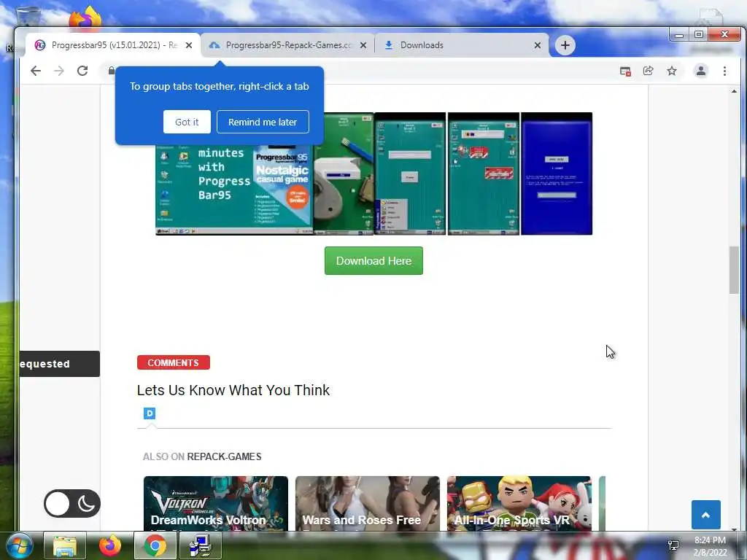Click the green Download Here button
Viewport: 747px width, 560px height.
click(373, 260)
